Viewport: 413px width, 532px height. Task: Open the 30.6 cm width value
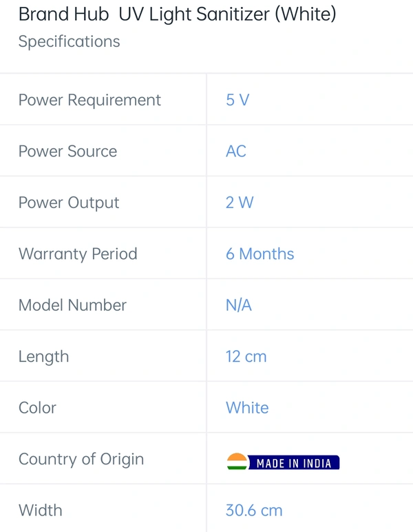(254, 510)
